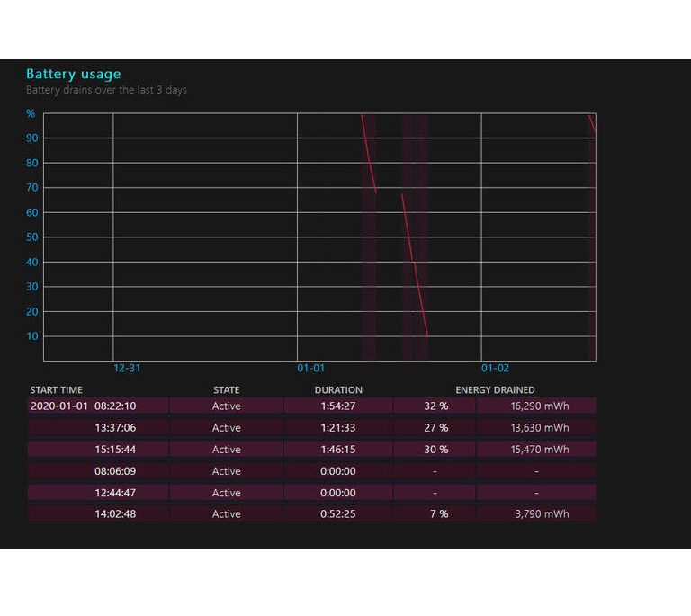Click the START TIME column header
Viewport: 691px width, 616px height.
[x=57, y=390]
